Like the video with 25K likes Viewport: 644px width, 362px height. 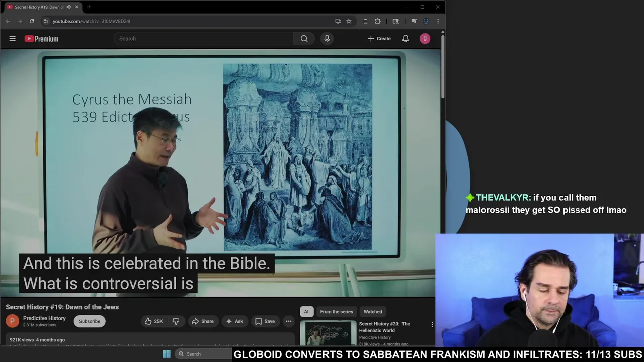click(x=154, y=321)
